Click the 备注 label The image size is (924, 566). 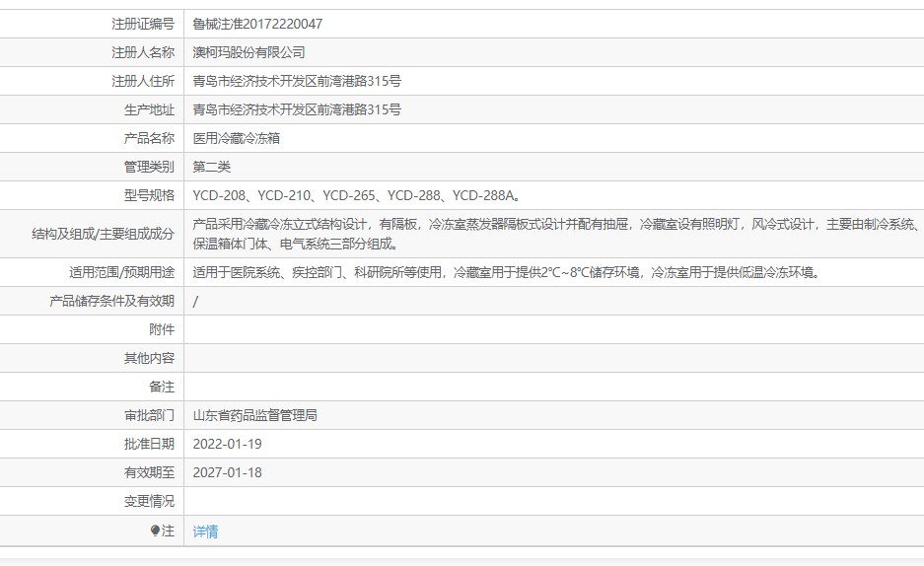162,387
